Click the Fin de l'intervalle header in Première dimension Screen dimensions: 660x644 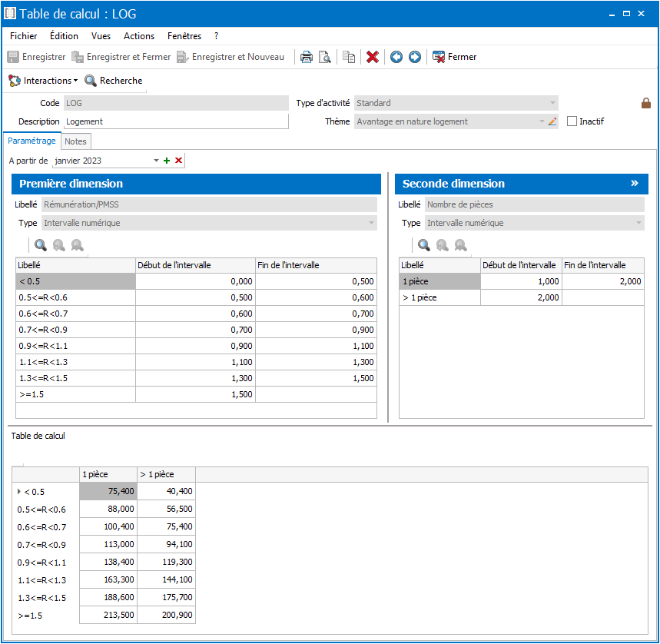tap(316, 265)
